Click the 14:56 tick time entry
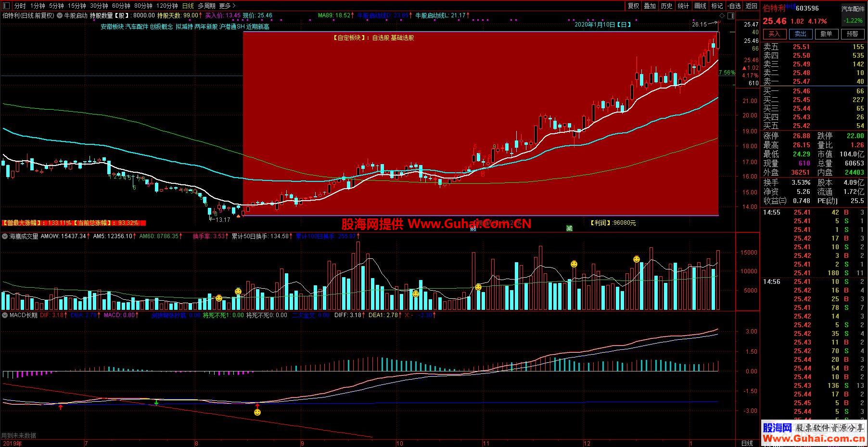The image size is (868, 447). click(x=771, y=281)
